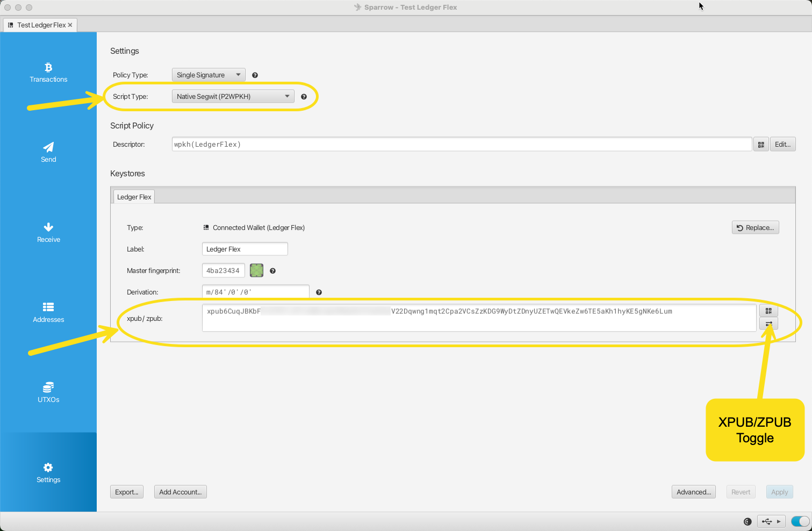Open the Policy Type dropdown
The height and width of the screenshot is (531, 812).
(209, 75)
